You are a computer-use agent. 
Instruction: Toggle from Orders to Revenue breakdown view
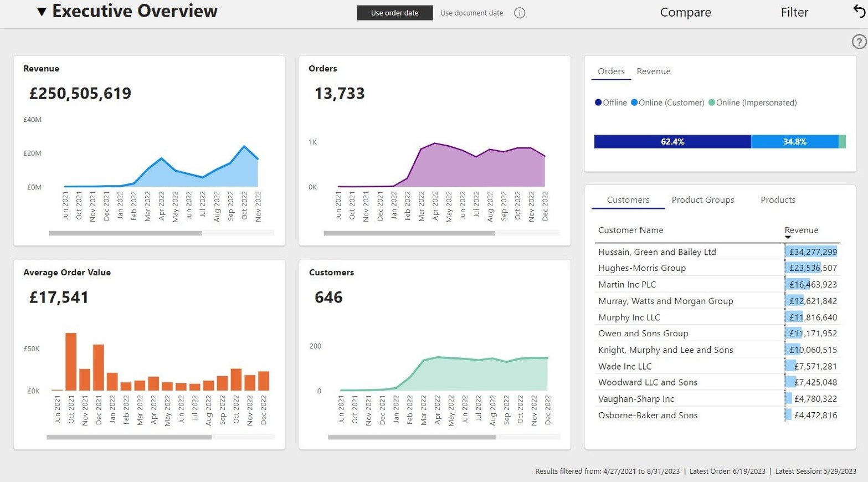pos(653,71)
